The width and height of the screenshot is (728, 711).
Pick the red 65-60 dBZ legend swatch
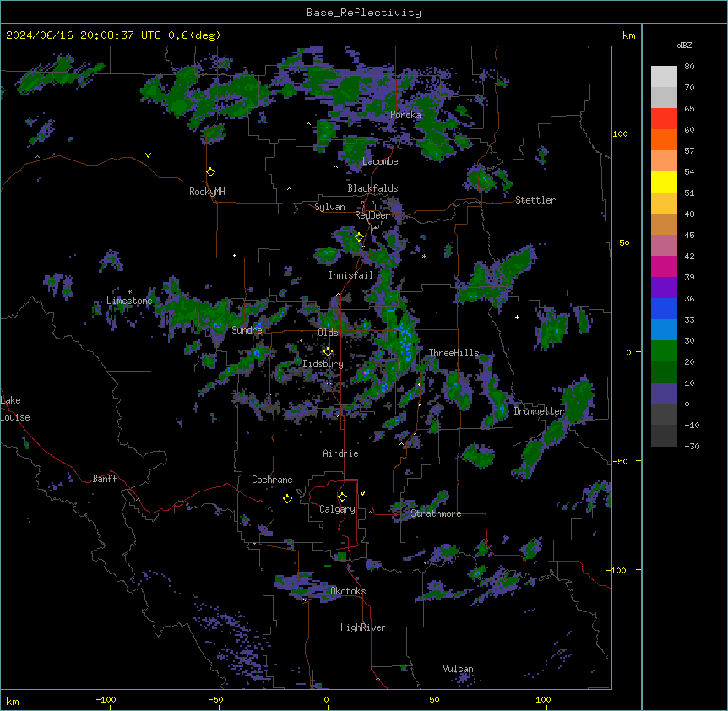pos(664,119)
